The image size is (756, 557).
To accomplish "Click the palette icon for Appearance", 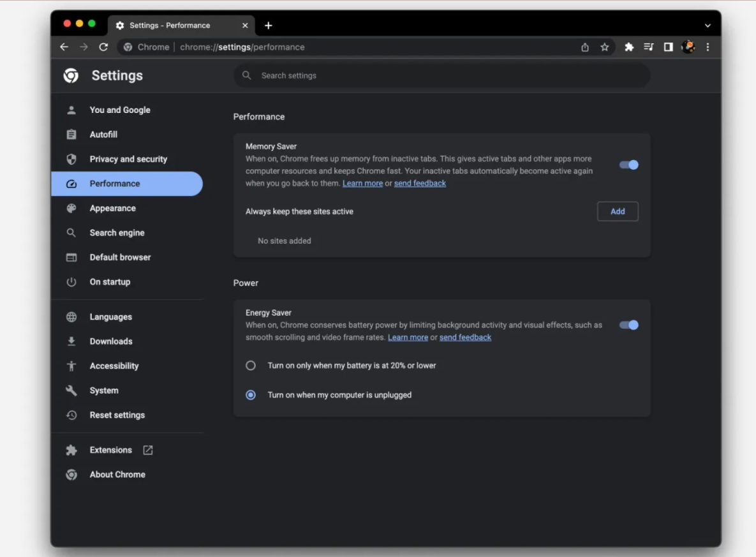I will (71, 209).
